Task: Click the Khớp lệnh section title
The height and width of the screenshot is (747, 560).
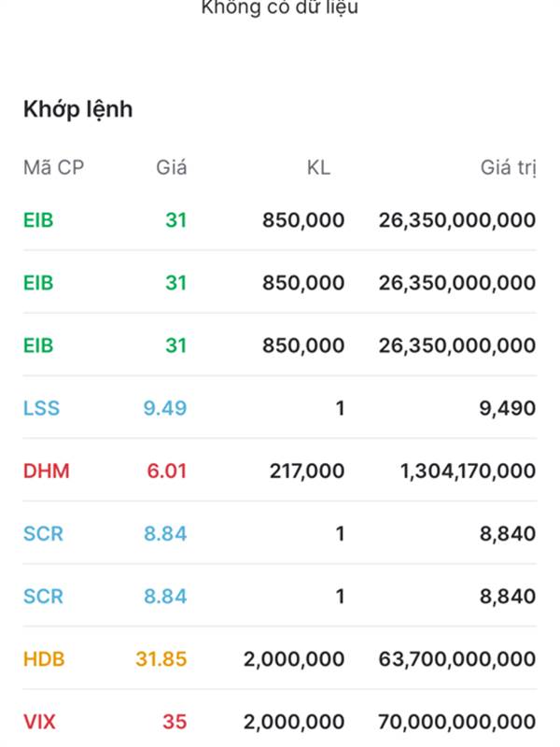Action: click(x=78, y=109)
